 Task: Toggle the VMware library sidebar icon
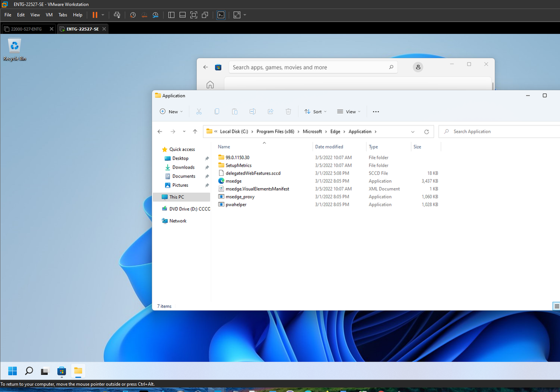pyautogui.click(x=171, y=15)
